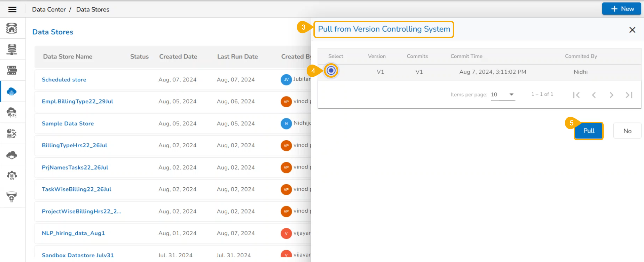Close the Pull from Version Controlling System panel
644x262 pixels.
coord(632,30)
